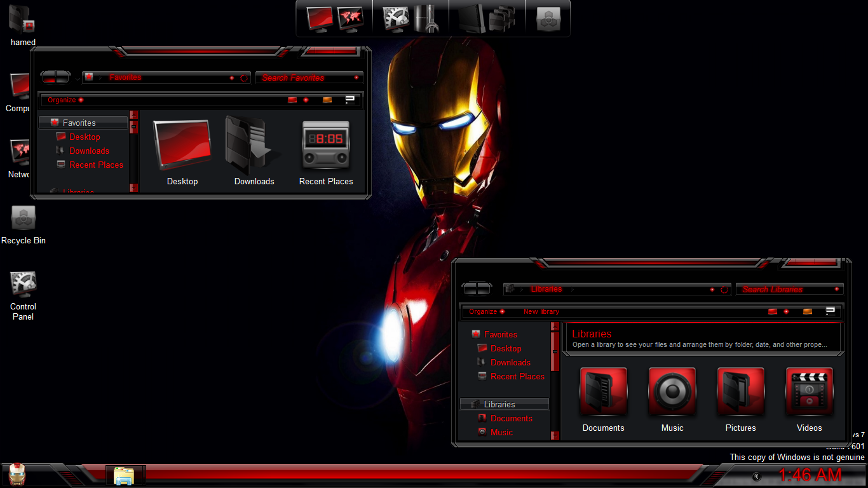Go back in the Favorites window
This screenshot has height=488, width=868.
tap(48, 78)
